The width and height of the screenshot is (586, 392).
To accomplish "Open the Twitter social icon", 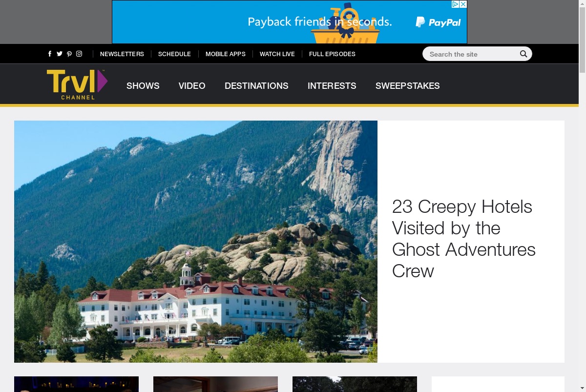I will pyautogui.click(x=60, y=54).
